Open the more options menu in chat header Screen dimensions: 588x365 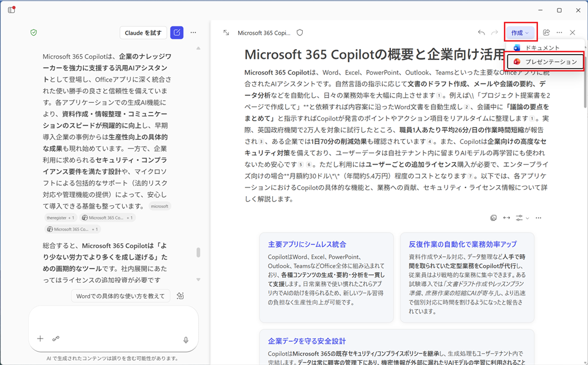point(193,33)
